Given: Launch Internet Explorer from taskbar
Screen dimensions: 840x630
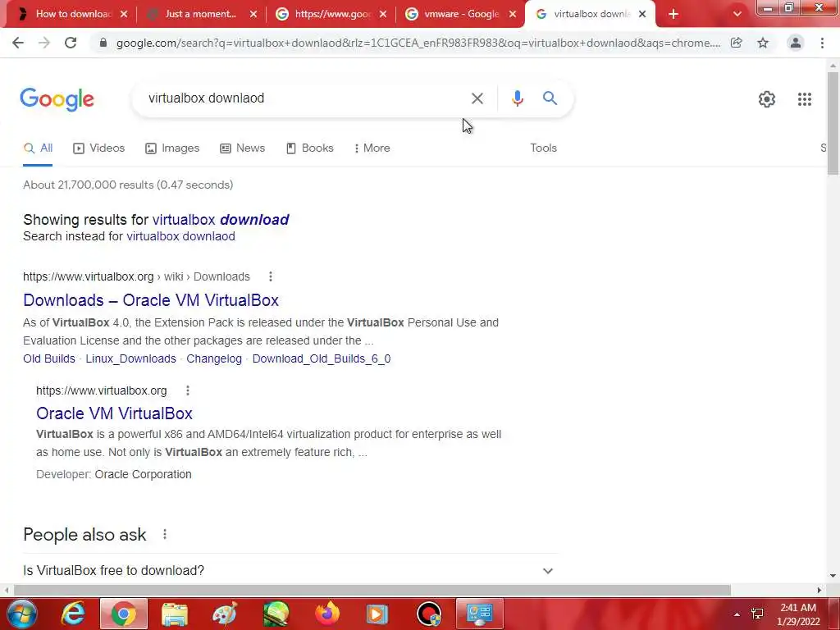Looking at the screenshot, I should 73,614.
